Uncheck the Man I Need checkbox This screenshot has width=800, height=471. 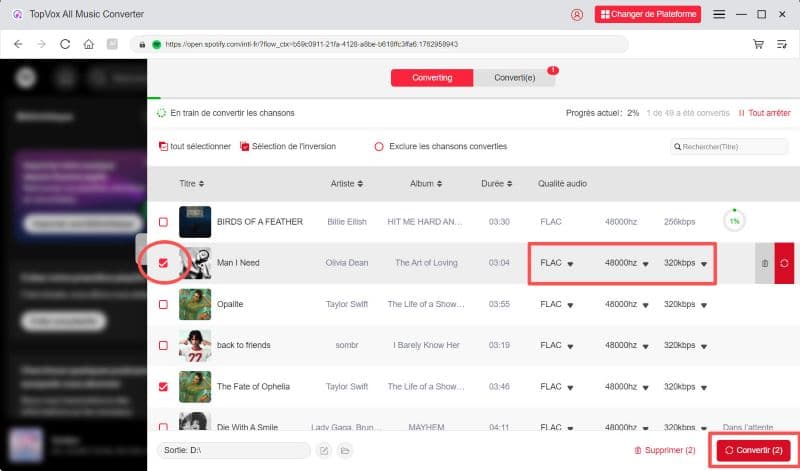click(x=163, y=263)
